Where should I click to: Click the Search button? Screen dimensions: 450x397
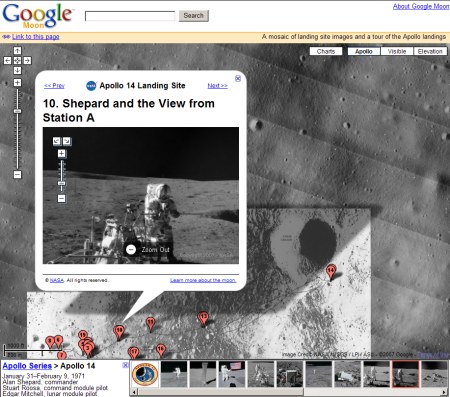194,16
